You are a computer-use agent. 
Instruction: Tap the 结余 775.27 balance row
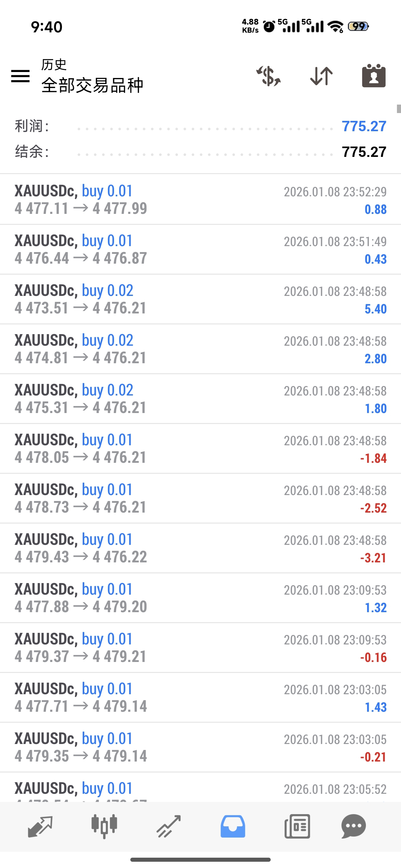(200, 152)
